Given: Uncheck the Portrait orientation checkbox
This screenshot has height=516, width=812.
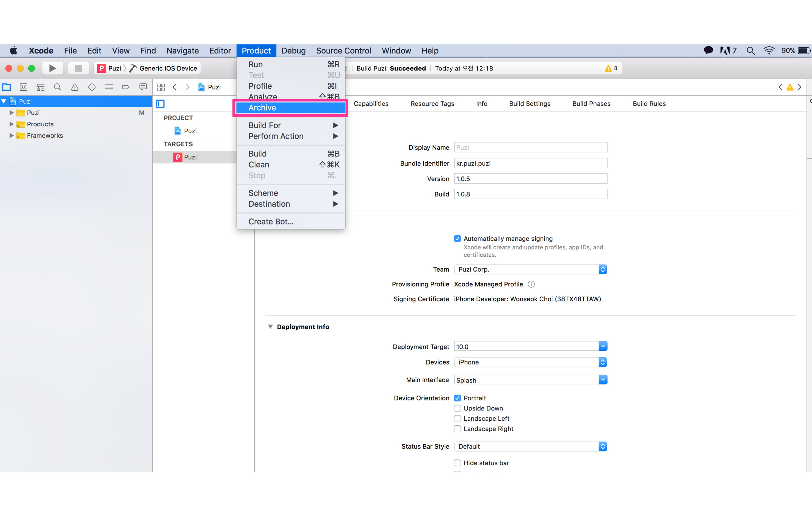Looking at the screenshot, I should [457, 398].
